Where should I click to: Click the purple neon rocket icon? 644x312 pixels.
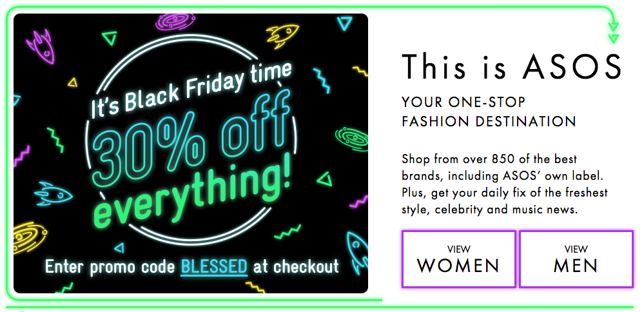coord(40,46)
